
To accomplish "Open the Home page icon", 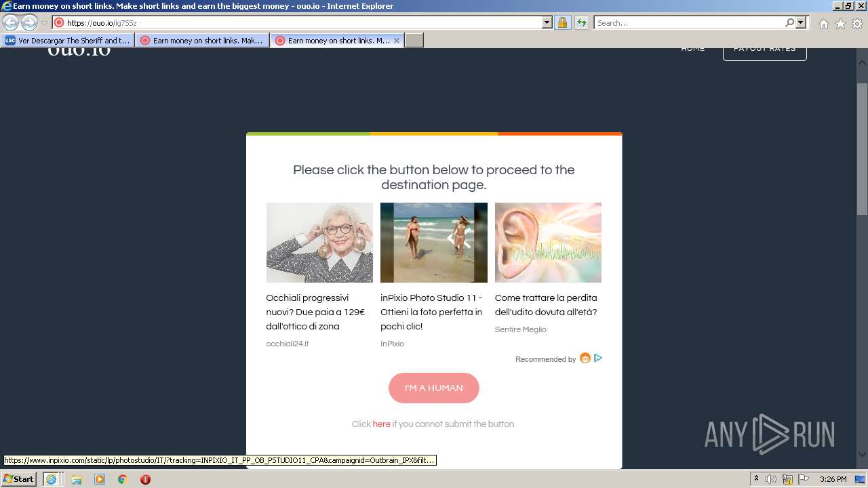I will tap(823, 24).
